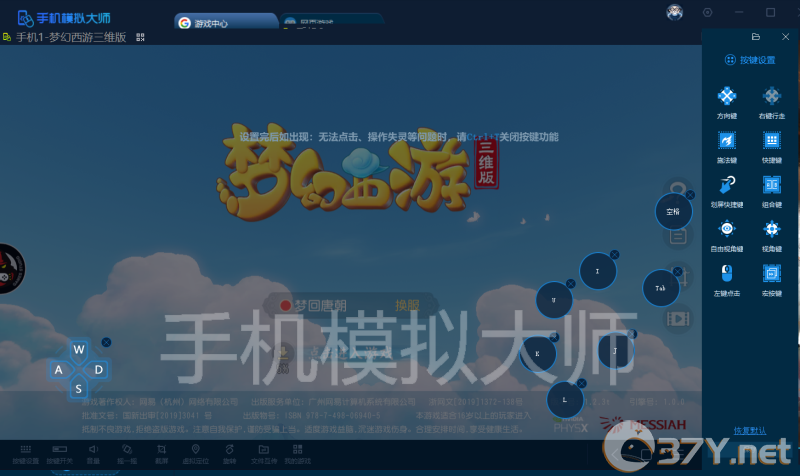The width and height of the screenshot is (800, 476).
Task: Remove the U key mapping
Action: (571, 284)
